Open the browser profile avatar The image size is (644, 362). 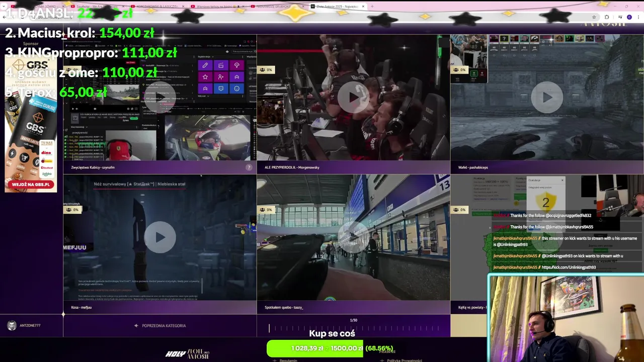click(629, 17)
